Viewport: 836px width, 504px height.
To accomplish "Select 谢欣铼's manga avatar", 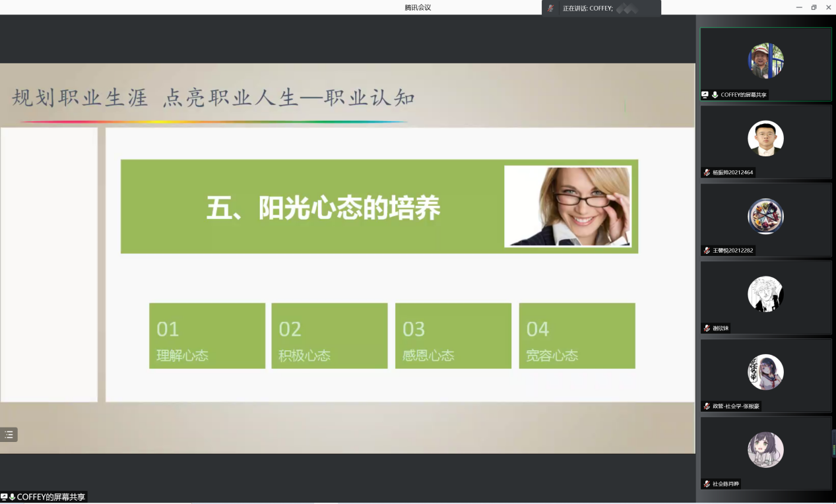I will [x=765, y=294].
